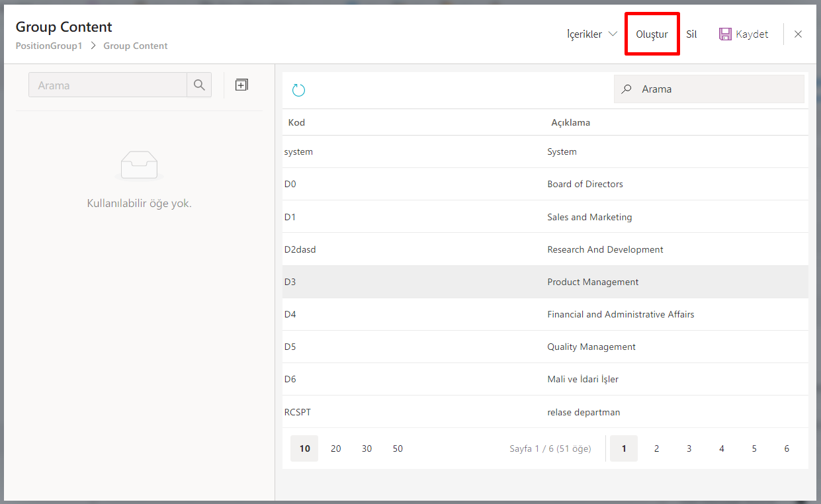
Task: Set page size to 50 items
Action: pyautogui.click(x=398, y=448)
